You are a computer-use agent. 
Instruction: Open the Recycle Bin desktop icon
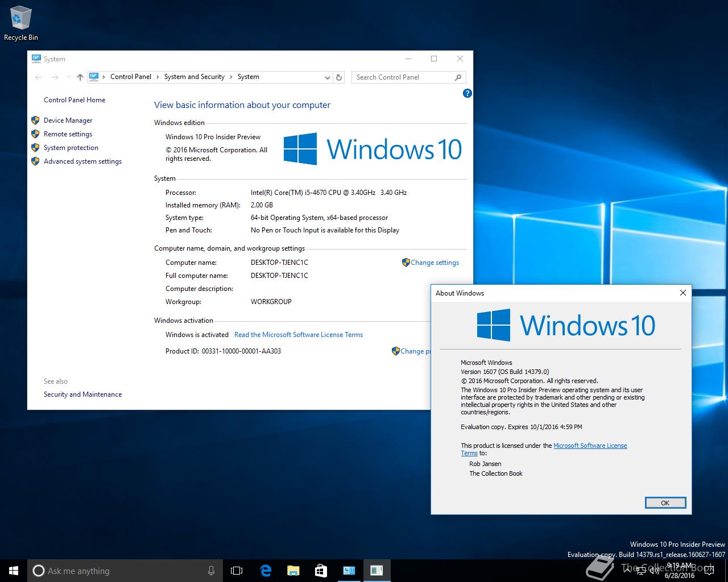pyautogui.click(x=21, y=23)
